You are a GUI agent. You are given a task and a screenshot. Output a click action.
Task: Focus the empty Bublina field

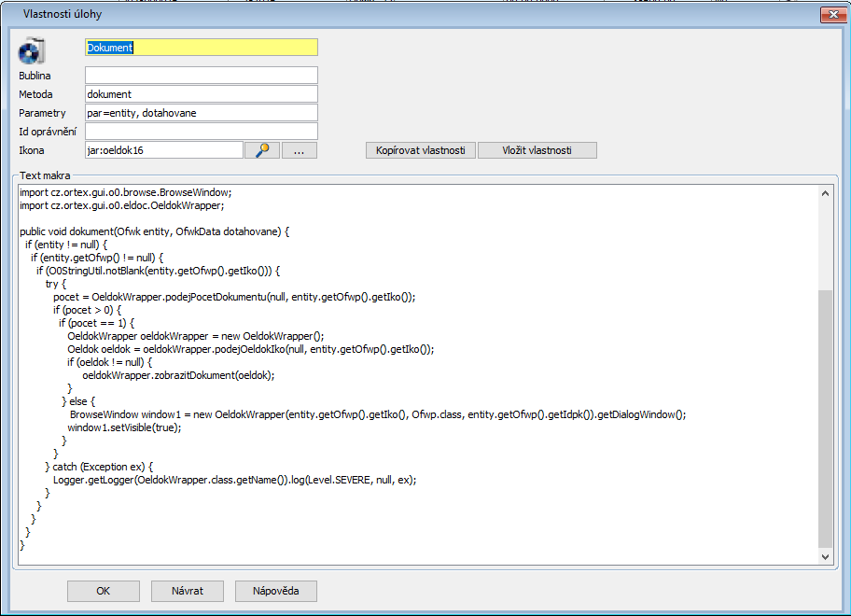201,76
